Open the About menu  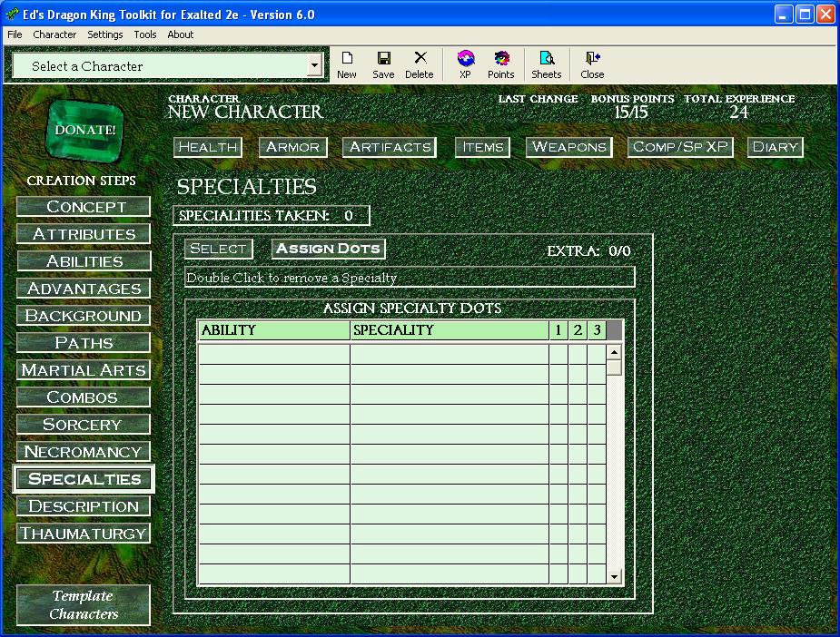(x=181, y=34)
